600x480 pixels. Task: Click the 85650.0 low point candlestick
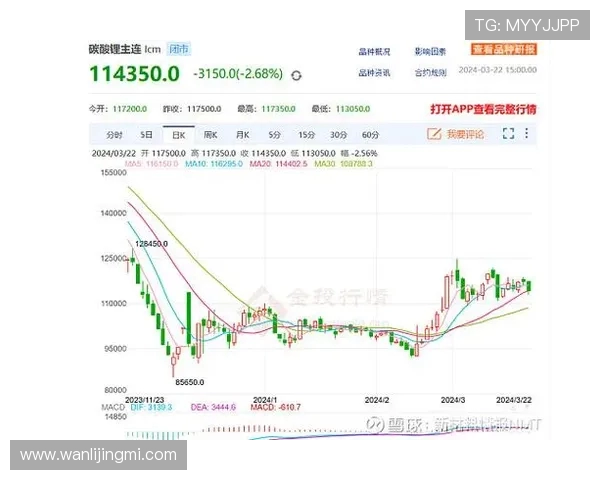pyautogui.click(x=175, y=361)
